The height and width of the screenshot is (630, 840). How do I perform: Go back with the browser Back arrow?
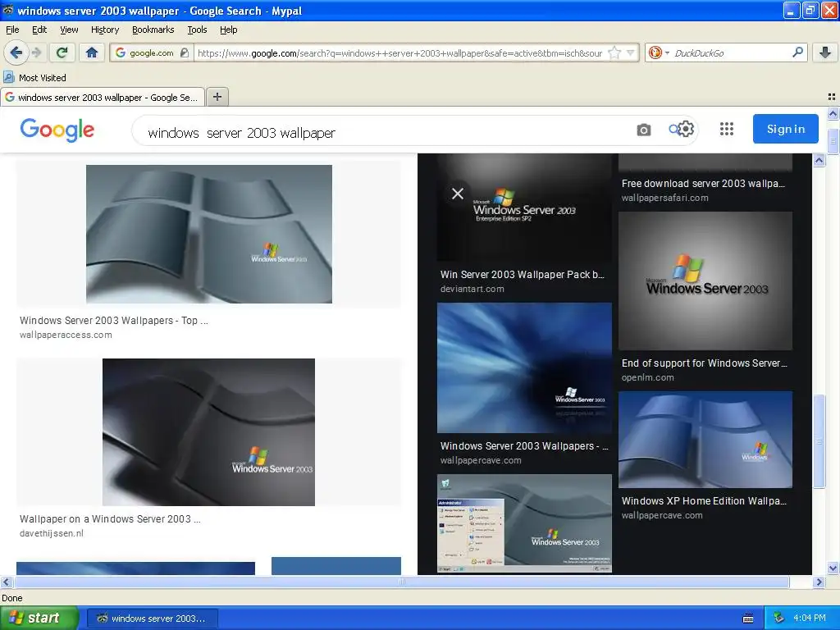pyautogui.click(x=16, y=52)
